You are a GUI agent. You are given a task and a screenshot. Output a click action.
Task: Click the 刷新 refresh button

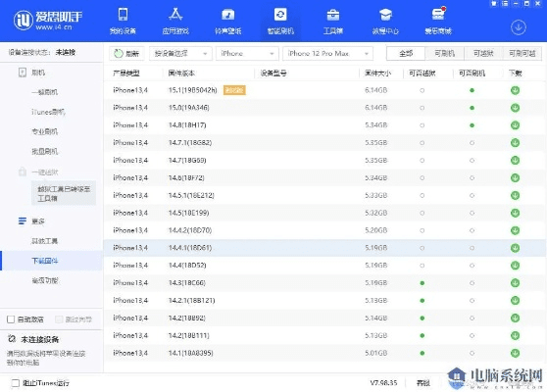click(x=125, y=53)
